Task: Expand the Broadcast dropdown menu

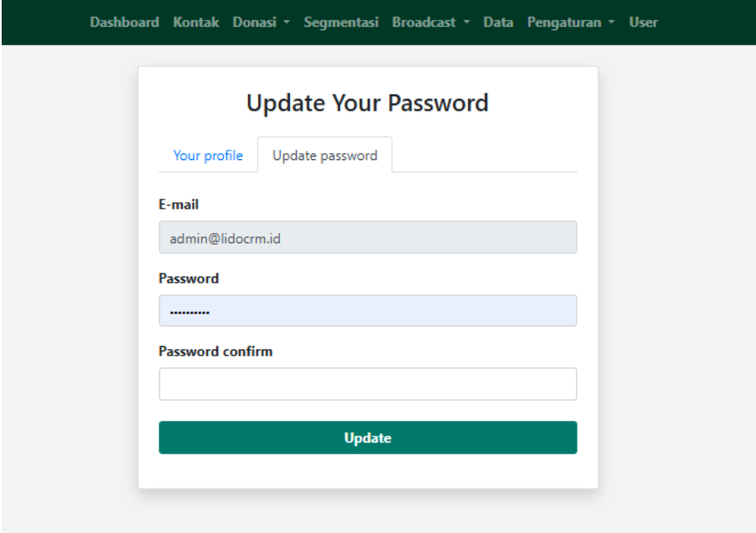Action: pyautogui.click(x=430, y=23)
